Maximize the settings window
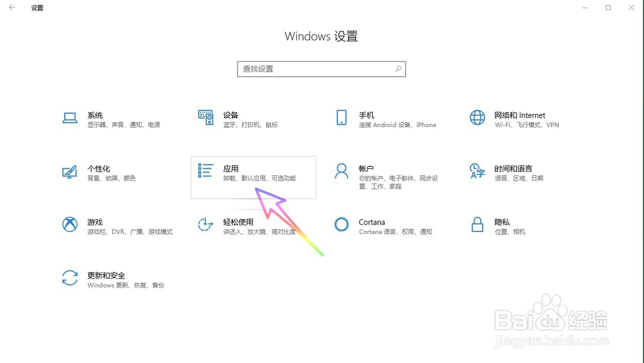The image size is (644, 363). [608, 8]
